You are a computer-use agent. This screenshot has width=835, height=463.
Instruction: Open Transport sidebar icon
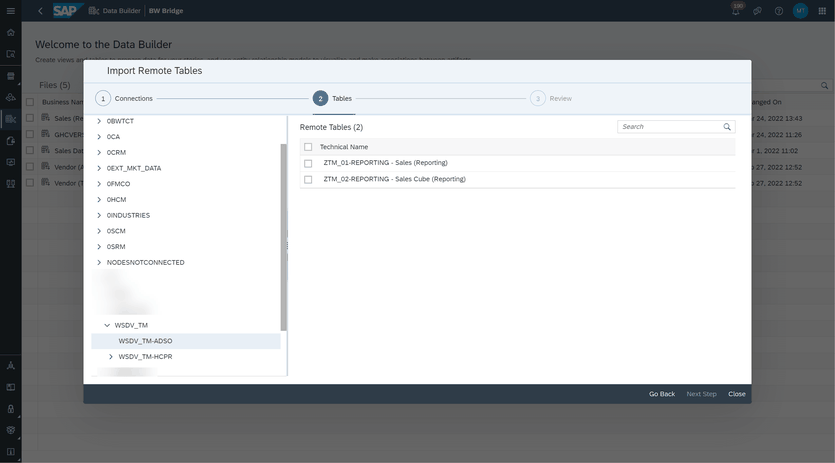tap(11, 430)
